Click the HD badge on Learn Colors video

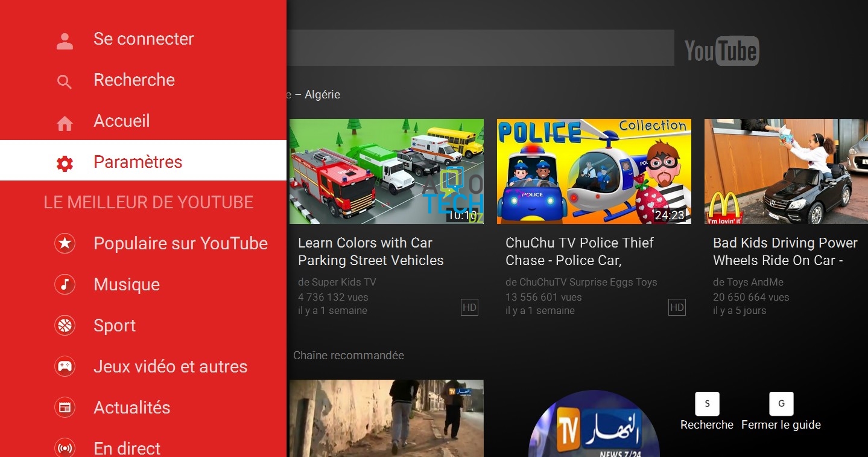(469, 307)
